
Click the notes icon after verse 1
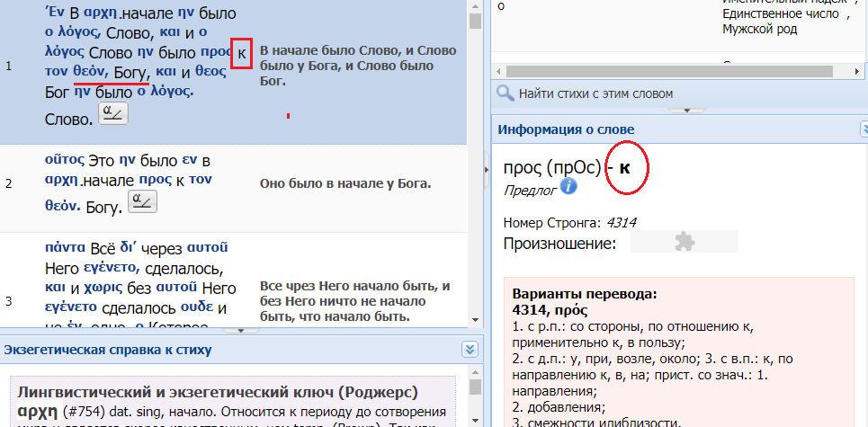[114, 112]
